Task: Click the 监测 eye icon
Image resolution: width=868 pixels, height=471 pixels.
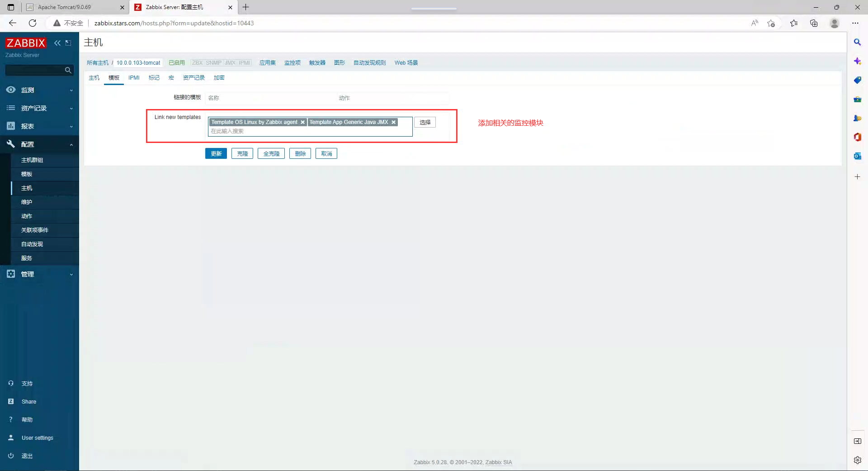Action: point(11,90)
